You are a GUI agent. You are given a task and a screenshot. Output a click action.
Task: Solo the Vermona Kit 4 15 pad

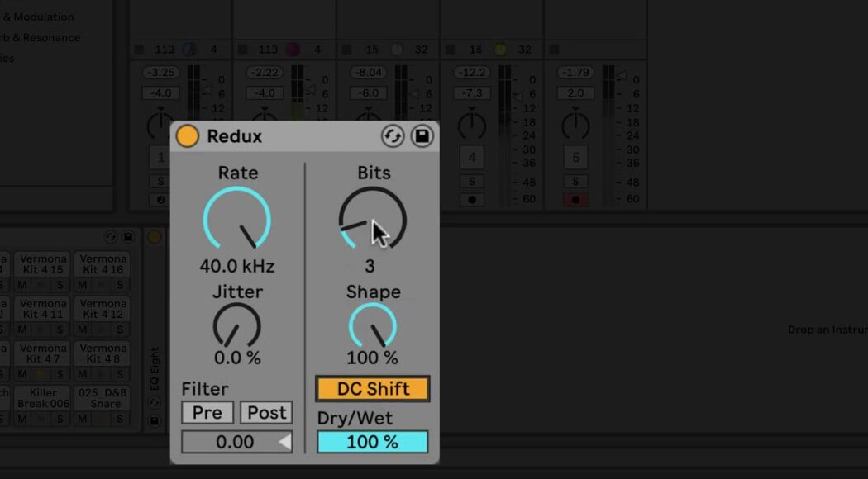tap(60, 285)
